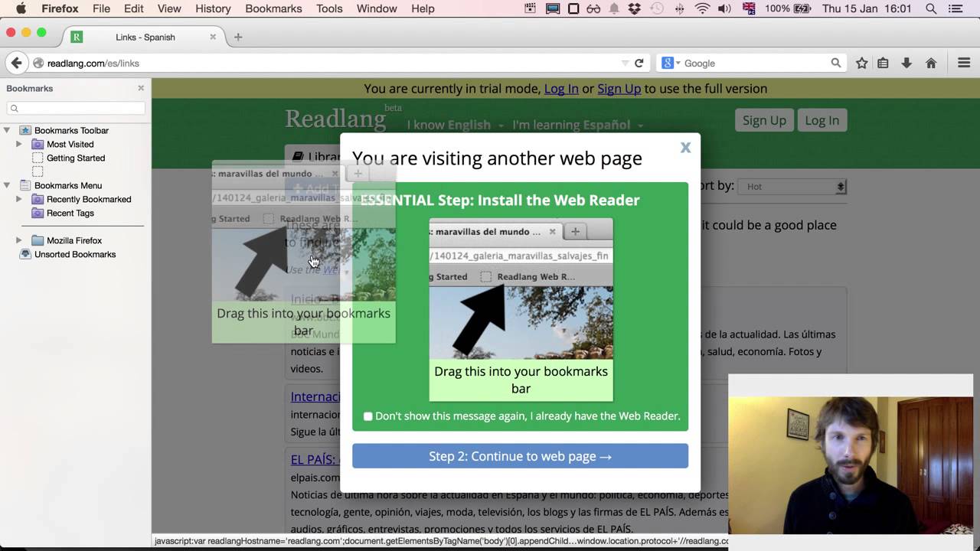980x551 pixels.
Task: Open the Bookmarks menu in menu bar
Action: pos(273,8)
